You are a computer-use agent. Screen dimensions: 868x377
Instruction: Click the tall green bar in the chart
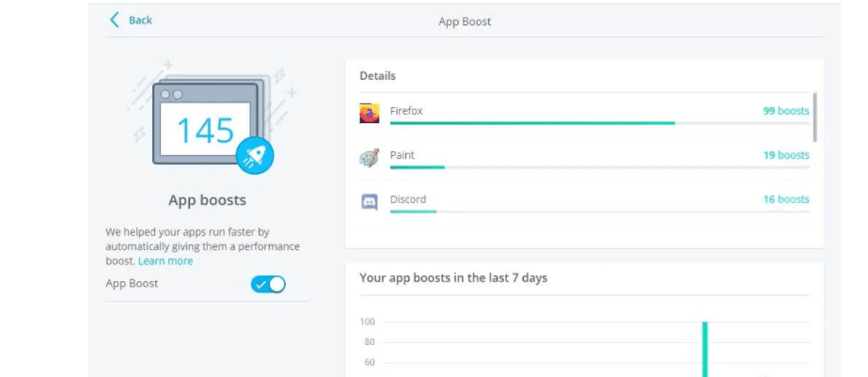pyautogui.click(x=704, y=349)
